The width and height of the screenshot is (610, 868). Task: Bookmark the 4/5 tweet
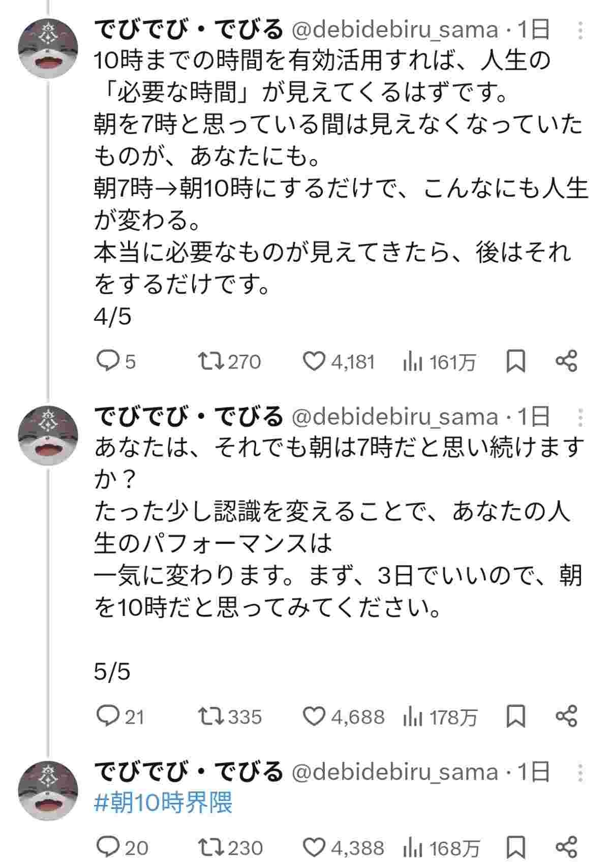(516, 361)
